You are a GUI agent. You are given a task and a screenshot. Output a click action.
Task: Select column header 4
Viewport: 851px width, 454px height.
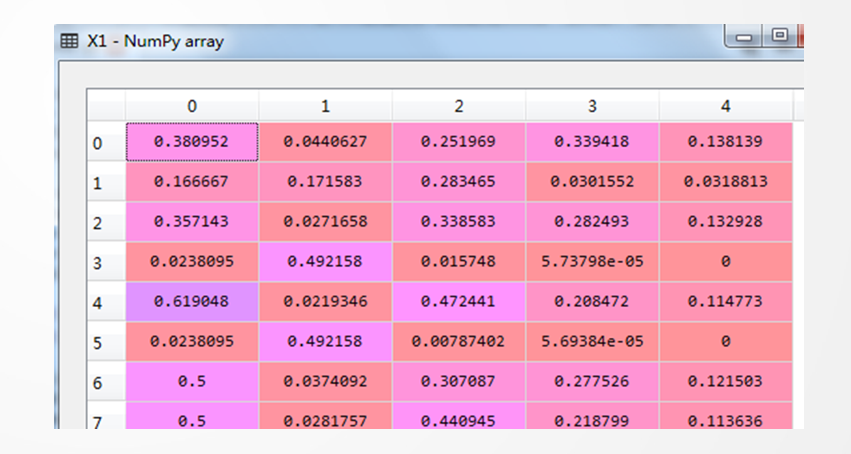click(726, 106)
